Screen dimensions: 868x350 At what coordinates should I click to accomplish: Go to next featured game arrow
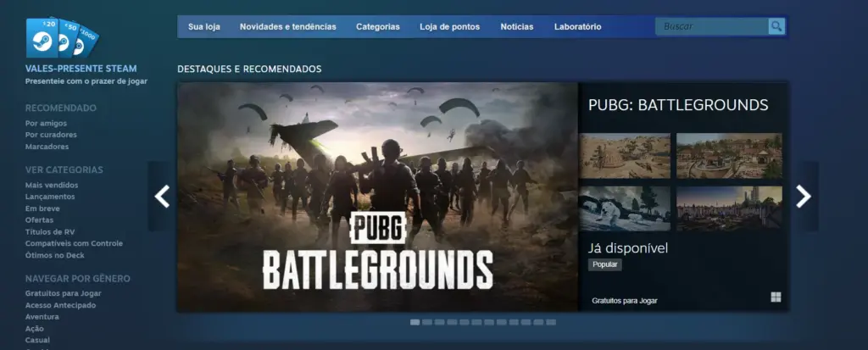(x=804, y=197)
